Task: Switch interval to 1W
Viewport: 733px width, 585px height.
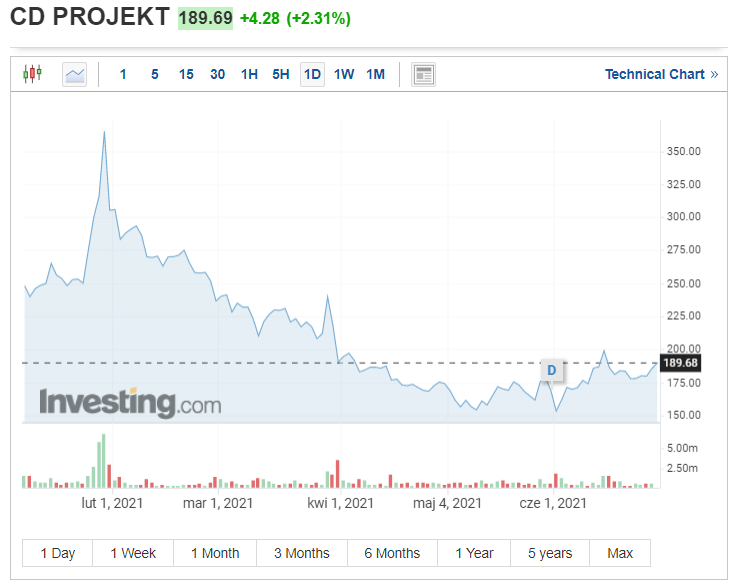Action: click(344, 74)
